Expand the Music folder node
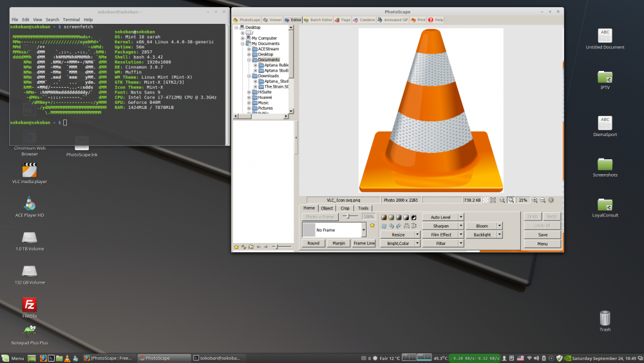Screen dimensions: 644x363 click(x=249, y=103)
